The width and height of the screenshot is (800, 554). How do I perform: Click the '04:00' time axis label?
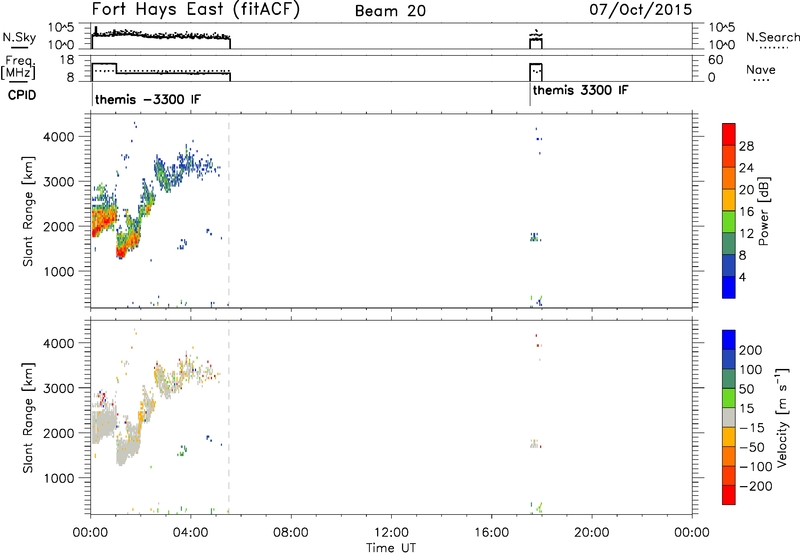pyautogui.click(x=191, y=533)
